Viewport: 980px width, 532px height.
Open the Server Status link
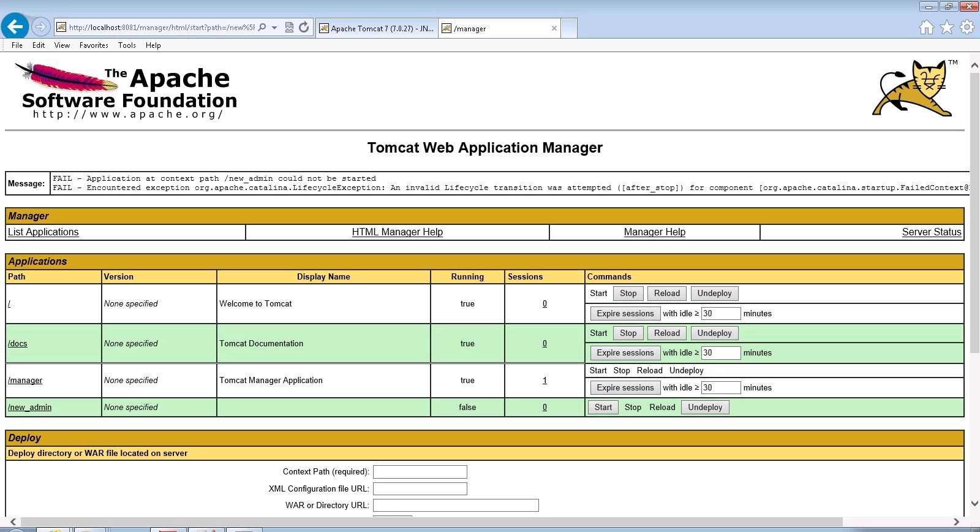tap(932, 232)
